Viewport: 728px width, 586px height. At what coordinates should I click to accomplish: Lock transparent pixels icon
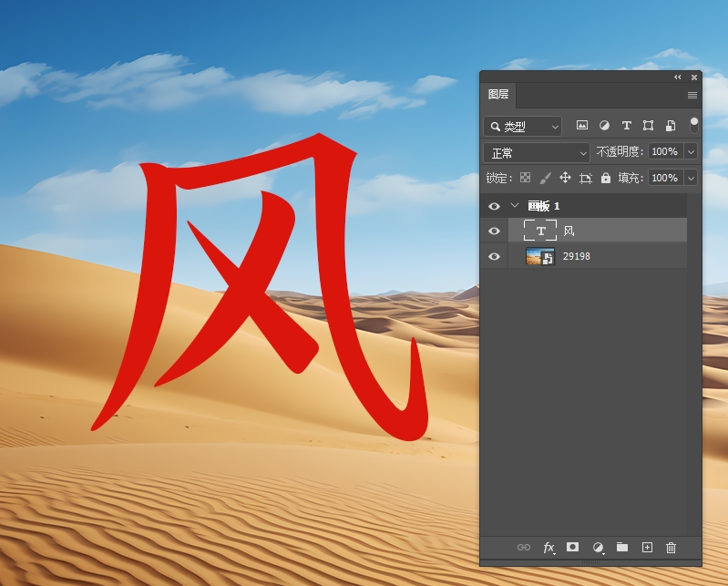tap(525, 178)
